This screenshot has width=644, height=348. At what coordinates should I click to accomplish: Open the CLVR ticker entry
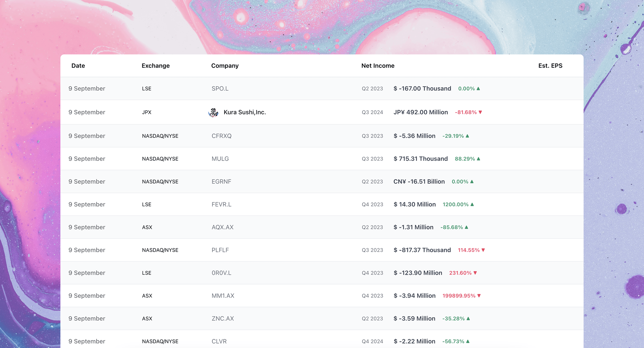click(x=219, y=341)
